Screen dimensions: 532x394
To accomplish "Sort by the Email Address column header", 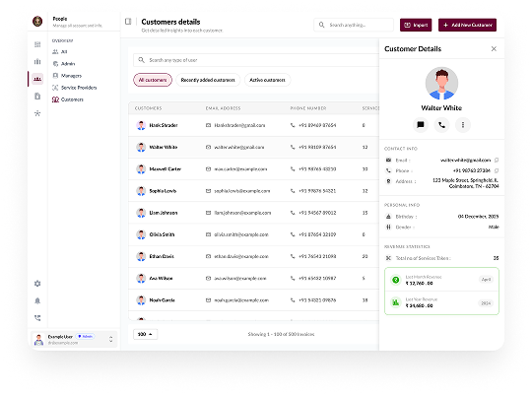I will (x=223, y=108).
